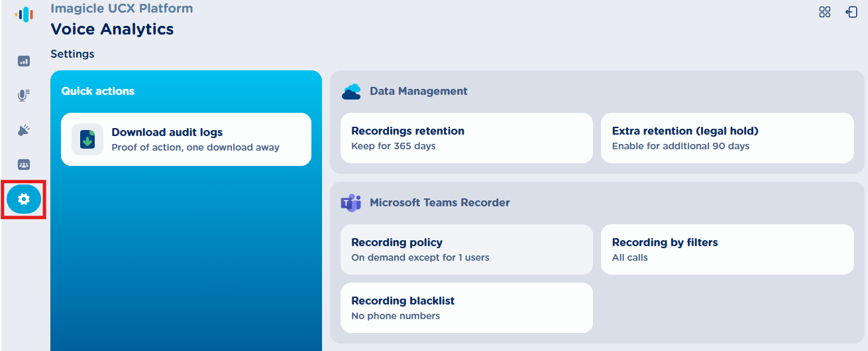This screenshot has width=868, height=351.
Task: Click the Settings breadcrumb label
Action: 72,54
